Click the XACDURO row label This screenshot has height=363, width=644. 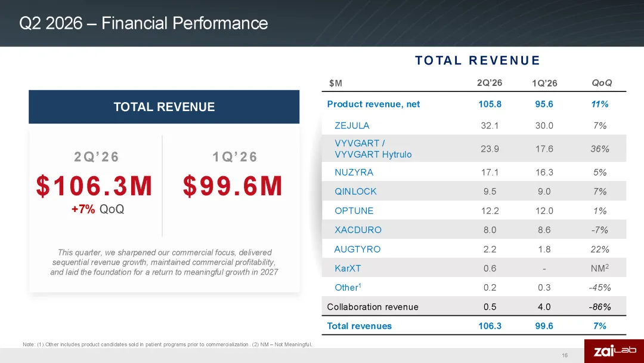pos(358,230)
